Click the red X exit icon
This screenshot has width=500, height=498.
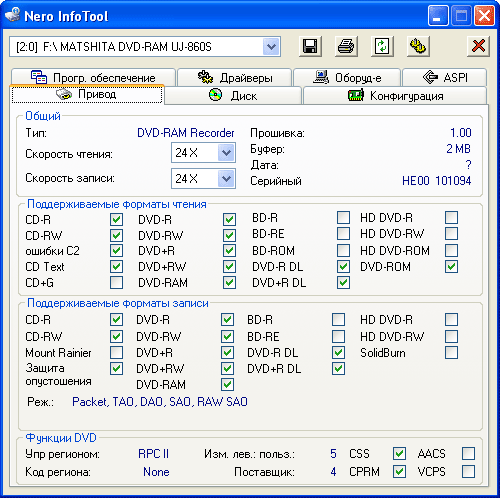tap(478, 46)
